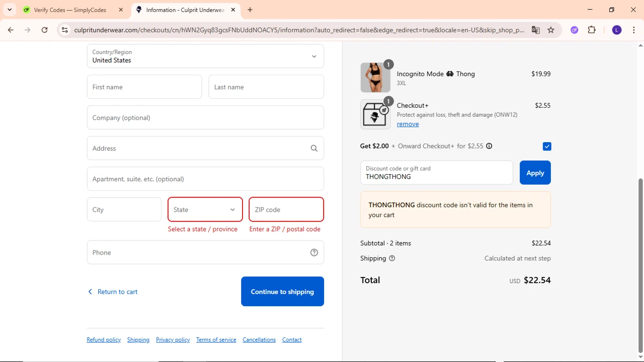Click the browser address bar URL
The image size is (644, 362).
tap(299, 30)
